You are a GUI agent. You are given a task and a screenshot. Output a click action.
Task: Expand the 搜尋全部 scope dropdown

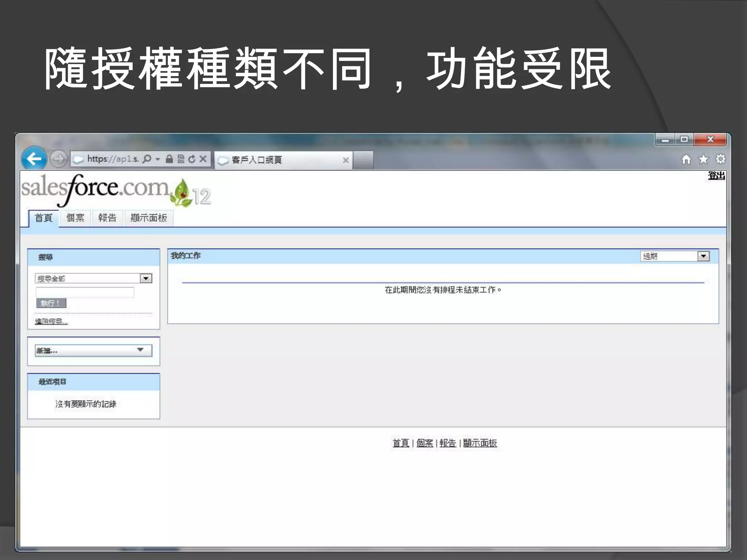94,279
